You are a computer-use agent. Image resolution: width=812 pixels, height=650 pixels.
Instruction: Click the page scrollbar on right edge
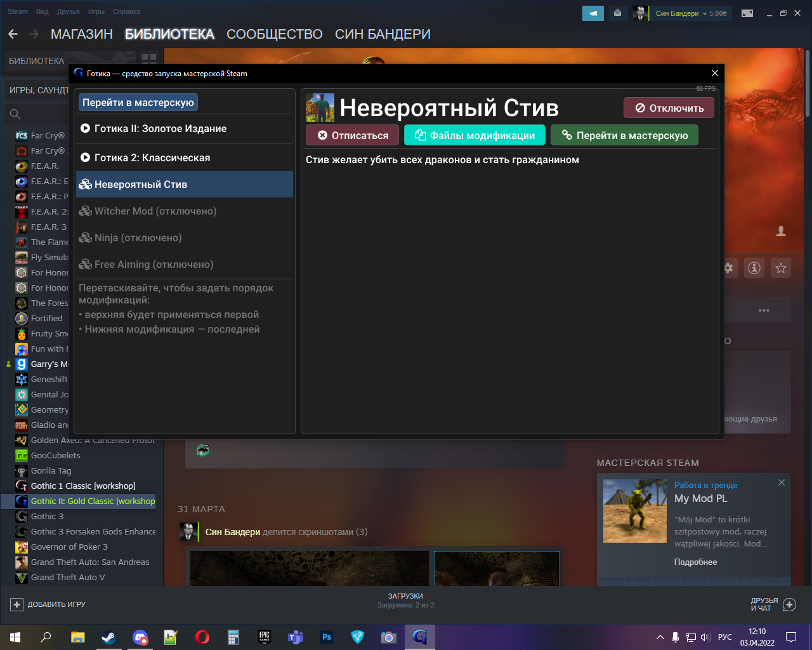[808, 83]
